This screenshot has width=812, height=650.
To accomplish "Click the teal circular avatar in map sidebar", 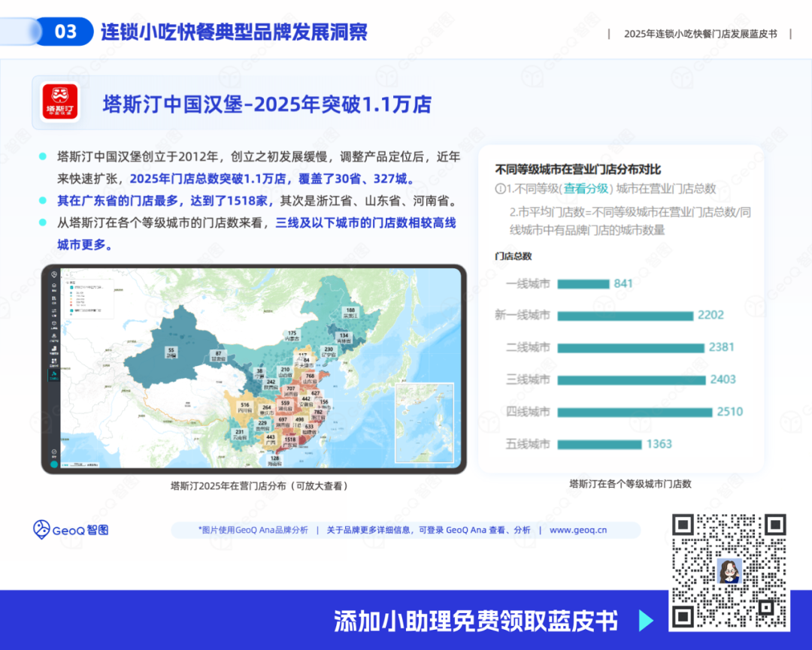I will [54, 464].
